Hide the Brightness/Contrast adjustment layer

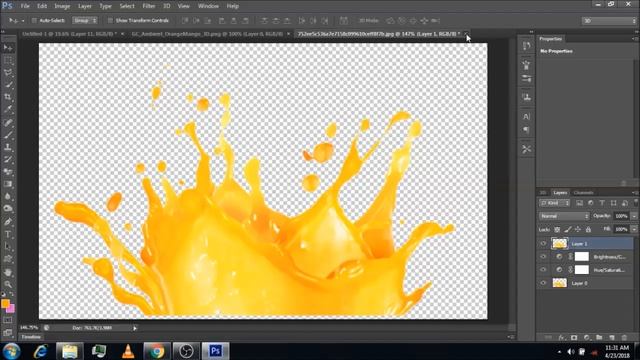click(x=543, y=257)
